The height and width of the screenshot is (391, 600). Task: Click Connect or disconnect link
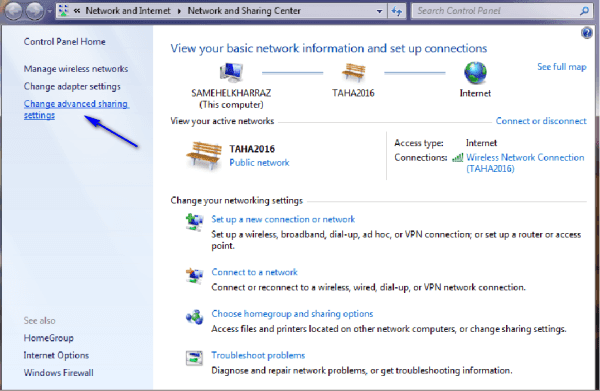coord(541,121)
